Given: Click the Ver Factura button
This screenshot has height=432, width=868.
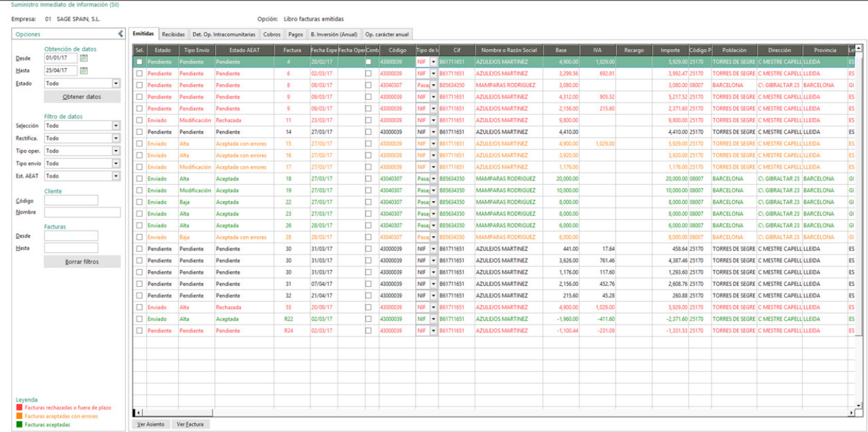Looking at the screenshot, I should point(190,424).
